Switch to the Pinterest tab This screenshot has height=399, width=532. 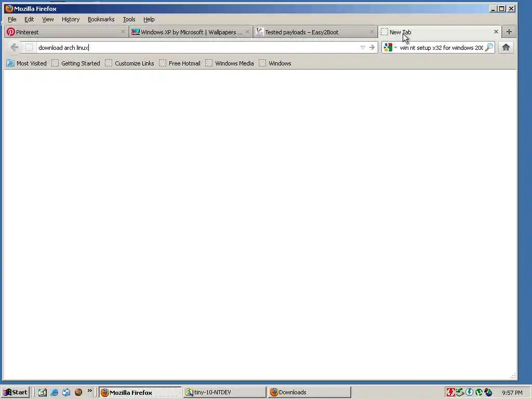point(66,32)
